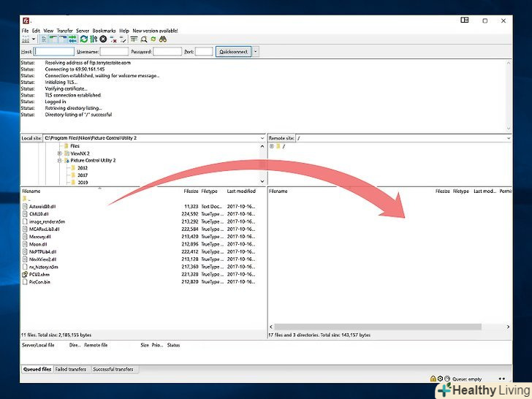Toggle the transfer queue display icon

(73, 39)
